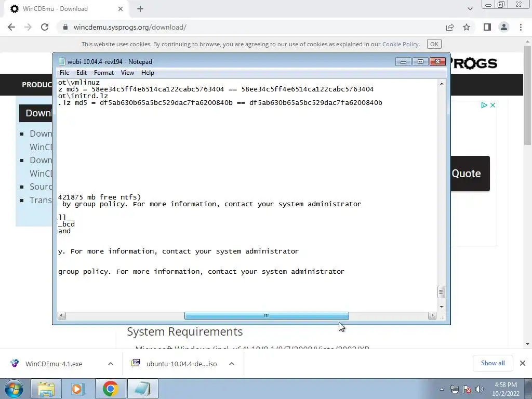Click the Notepad title bar document icon

tap(61, 61)
